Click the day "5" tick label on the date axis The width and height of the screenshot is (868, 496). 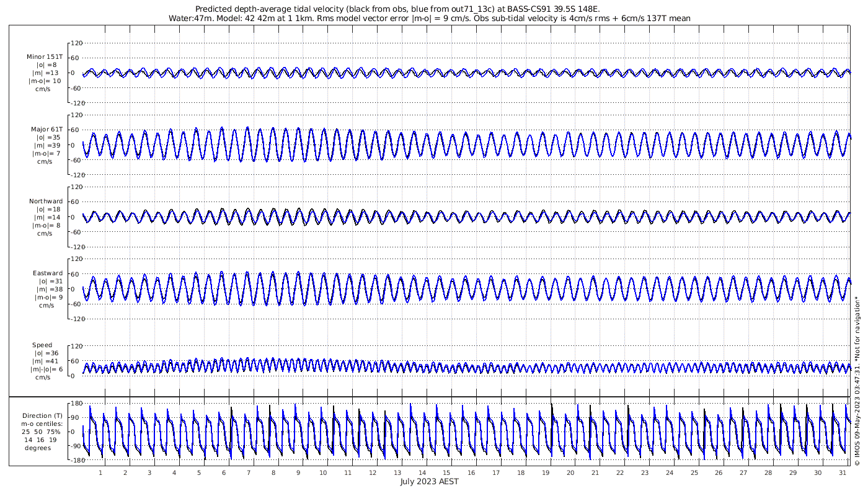[199, 472]
